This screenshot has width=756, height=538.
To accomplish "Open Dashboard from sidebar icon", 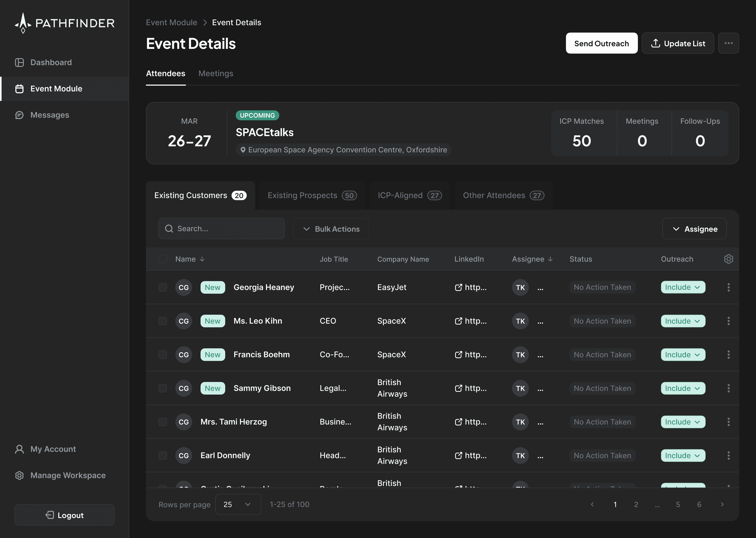I will [20, 62].
